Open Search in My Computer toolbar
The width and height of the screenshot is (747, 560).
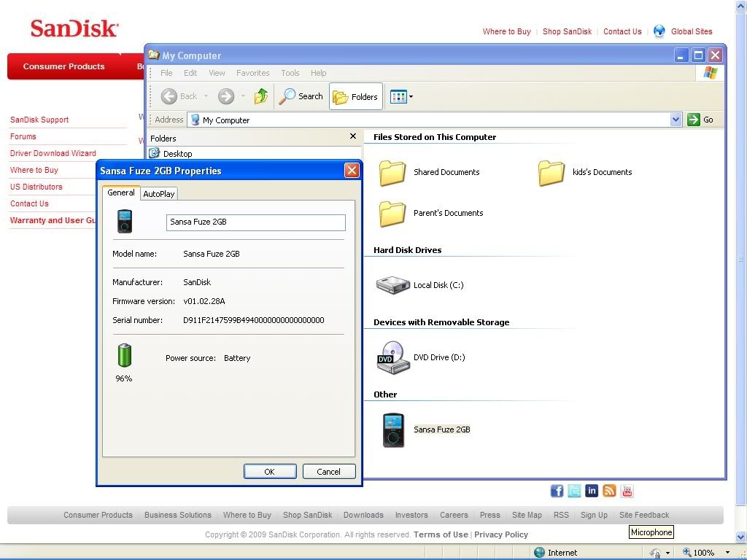click(x=301, y=96)
